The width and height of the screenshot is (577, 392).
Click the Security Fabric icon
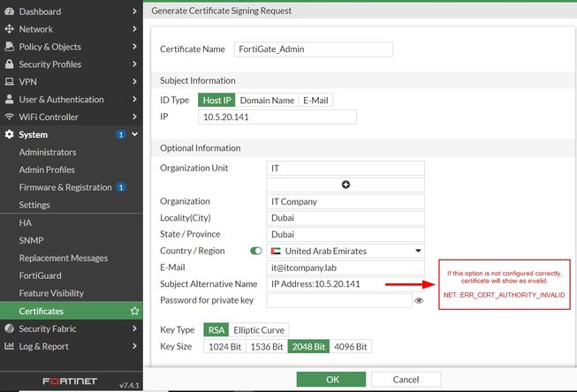9,328
